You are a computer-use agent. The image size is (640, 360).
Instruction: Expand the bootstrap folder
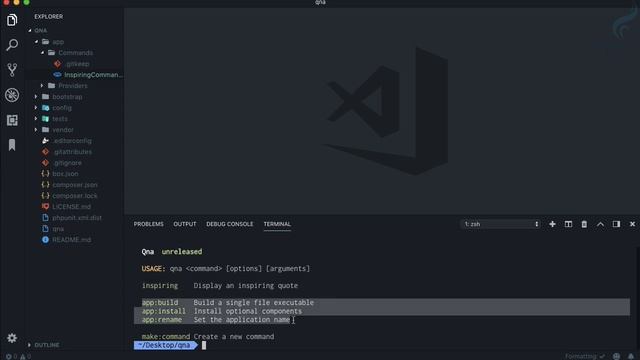click(36, 97)
